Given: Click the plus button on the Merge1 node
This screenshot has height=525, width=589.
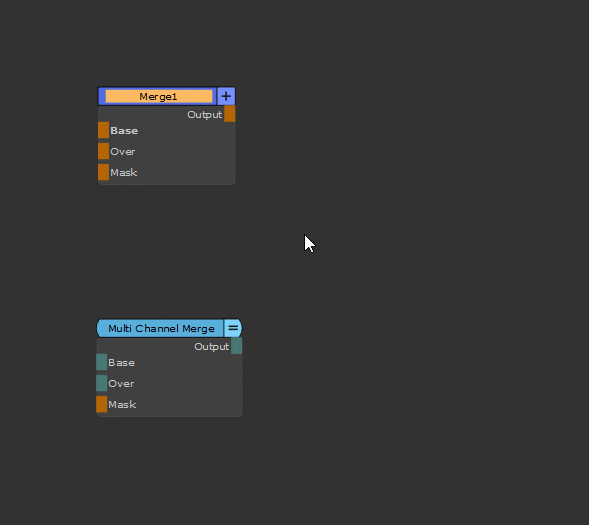Looking at the screenshot, I should pos(226,96).
